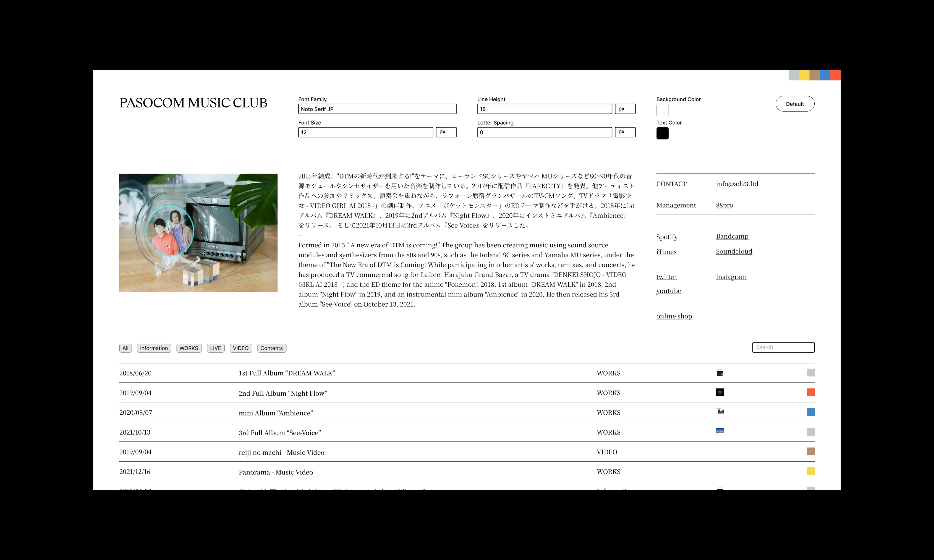
Task: Toggle the WORKS filter
Action: (x=189, y=348)
